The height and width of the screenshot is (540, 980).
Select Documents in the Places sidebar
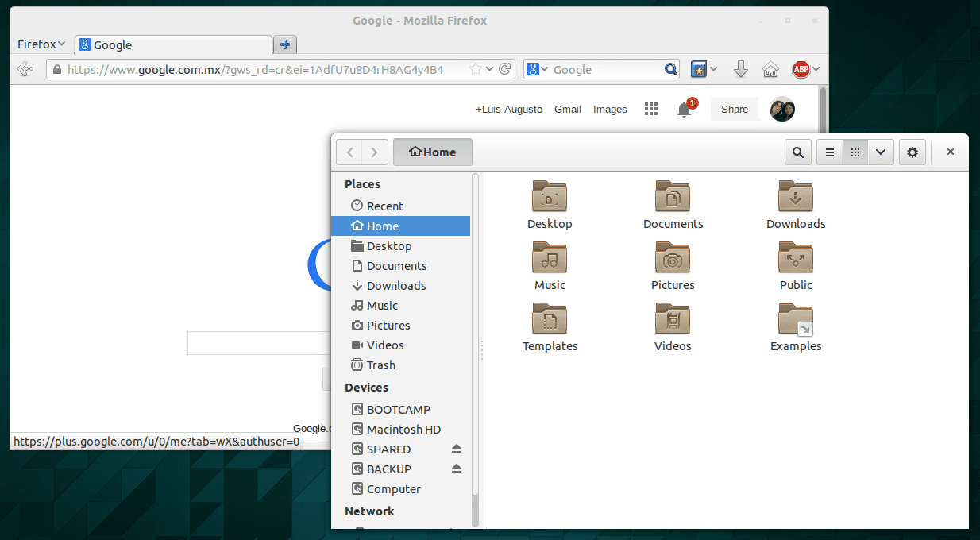pyautogui.click(x=400, y=266)
